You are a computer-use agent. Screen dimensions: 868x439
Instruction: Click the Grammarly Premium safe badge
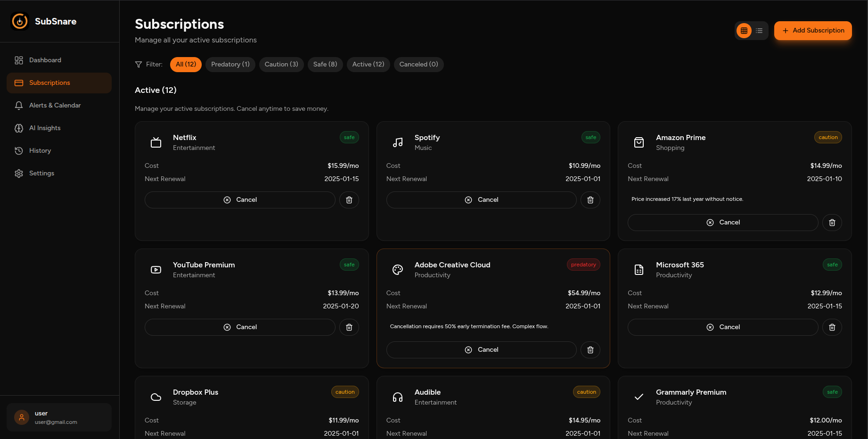tap(832, 392)
